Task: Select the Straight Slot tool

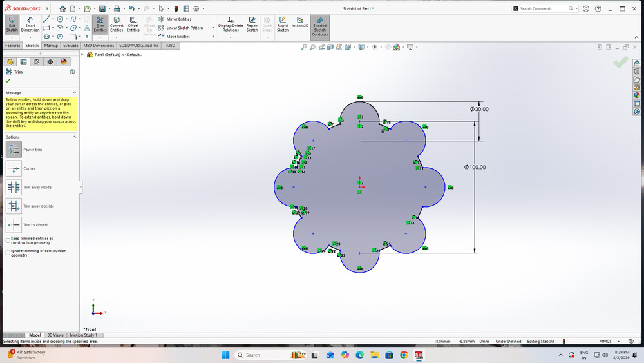Action: coord(46,37)
